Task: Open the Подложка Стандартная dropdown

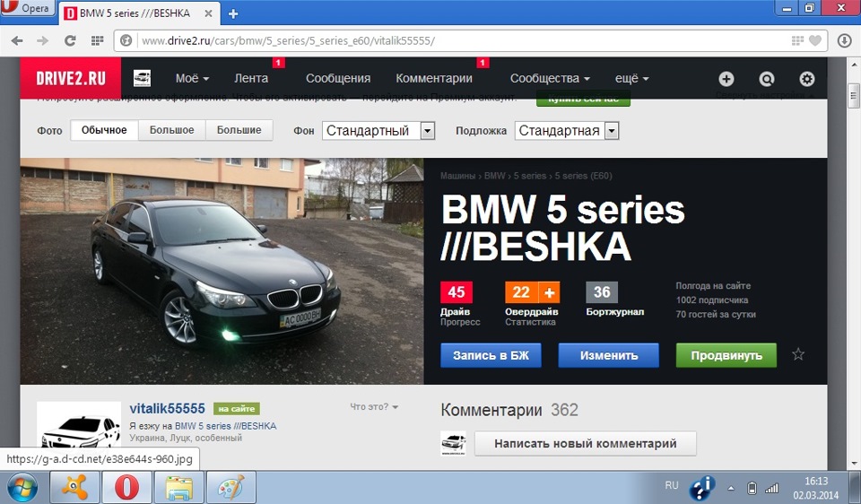Action: coord(567,131)
